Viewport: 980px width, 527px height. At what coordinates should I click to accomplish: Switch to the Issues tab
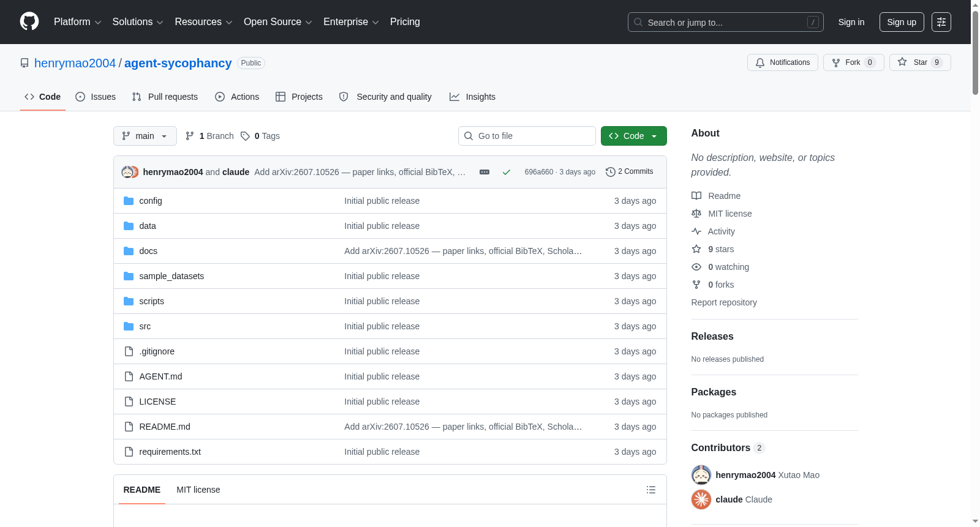(x=96, y=97)
